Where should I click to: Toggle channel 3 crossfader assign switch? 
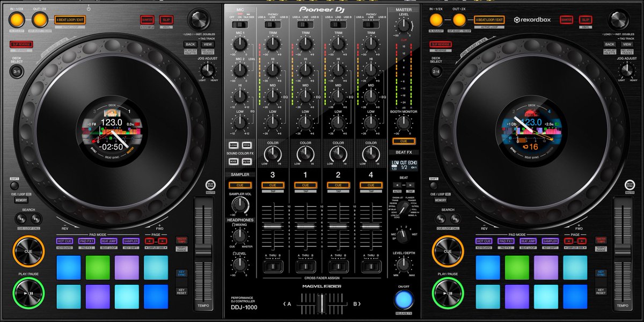pos(273,266)
